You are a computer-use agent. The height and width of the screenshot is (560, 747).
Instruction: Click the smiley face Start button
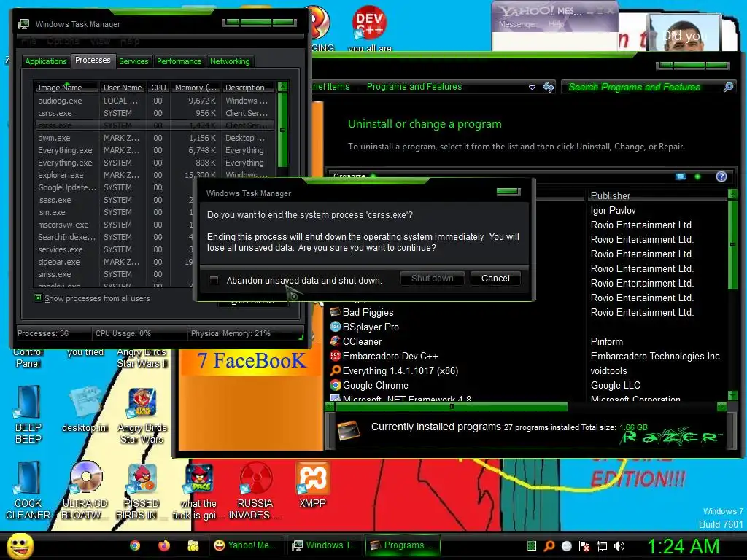[20, 546]
